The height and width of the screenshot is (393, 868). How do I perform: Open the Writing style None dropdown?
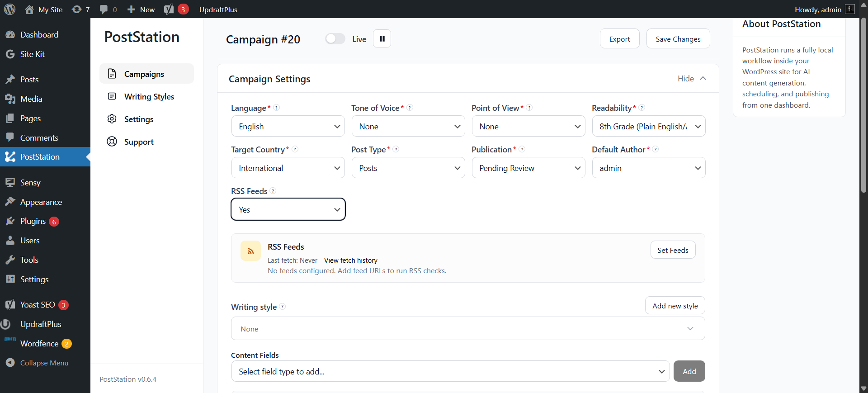pyautogui.click(x=468, y=329)
